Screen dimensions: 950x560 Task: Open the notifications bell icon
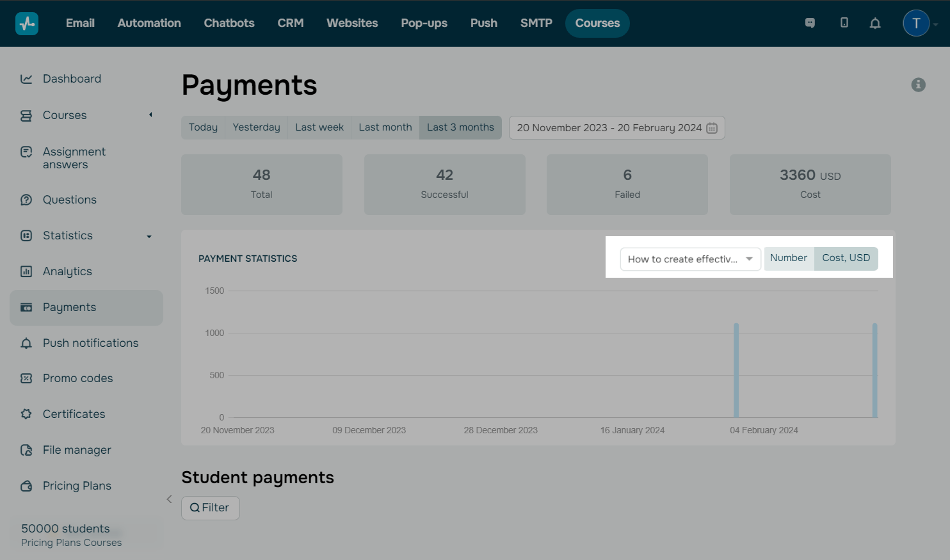(874, 24)
